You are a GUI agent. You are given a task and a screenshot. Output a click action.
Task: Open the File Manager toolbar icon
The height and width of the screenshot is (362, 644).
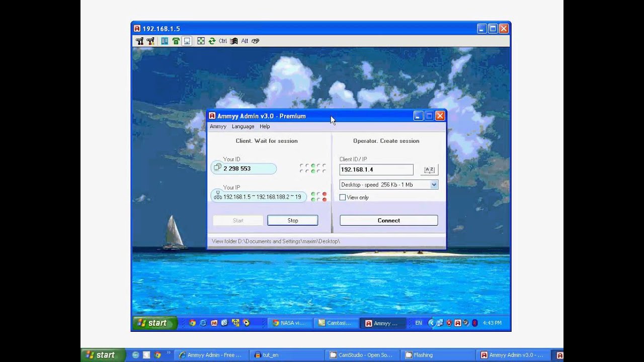point(165,41)
